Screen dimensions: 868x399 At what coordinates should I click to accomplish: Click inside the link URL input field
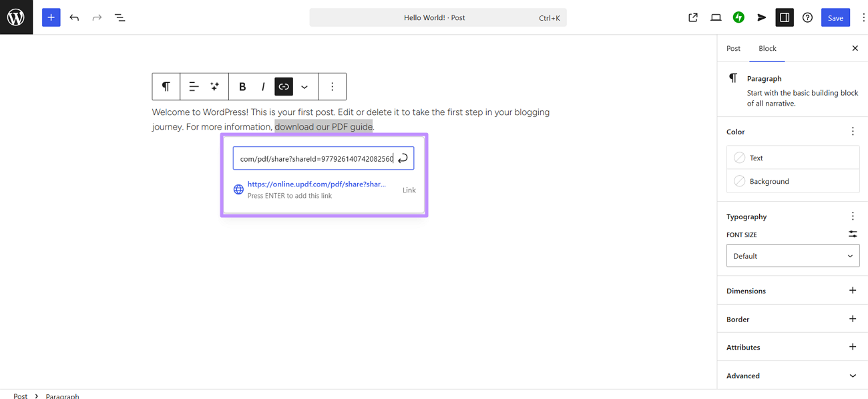point(314,158)
